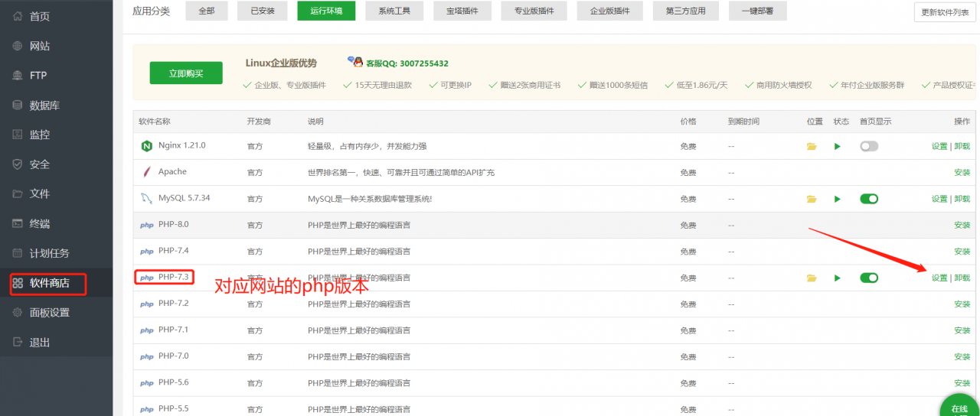Click the 更新软件列表 button

click(x=945, y=12)
